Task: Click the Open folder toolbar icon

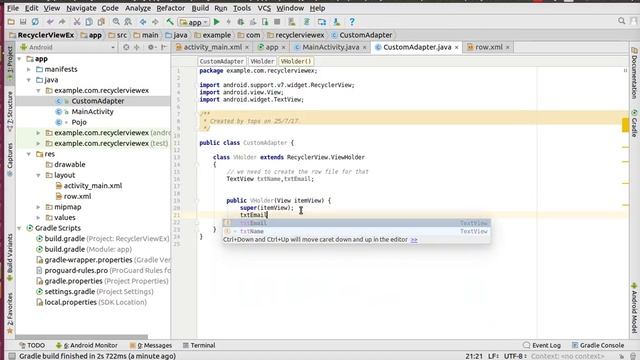Action: click(x=11, y=22)
